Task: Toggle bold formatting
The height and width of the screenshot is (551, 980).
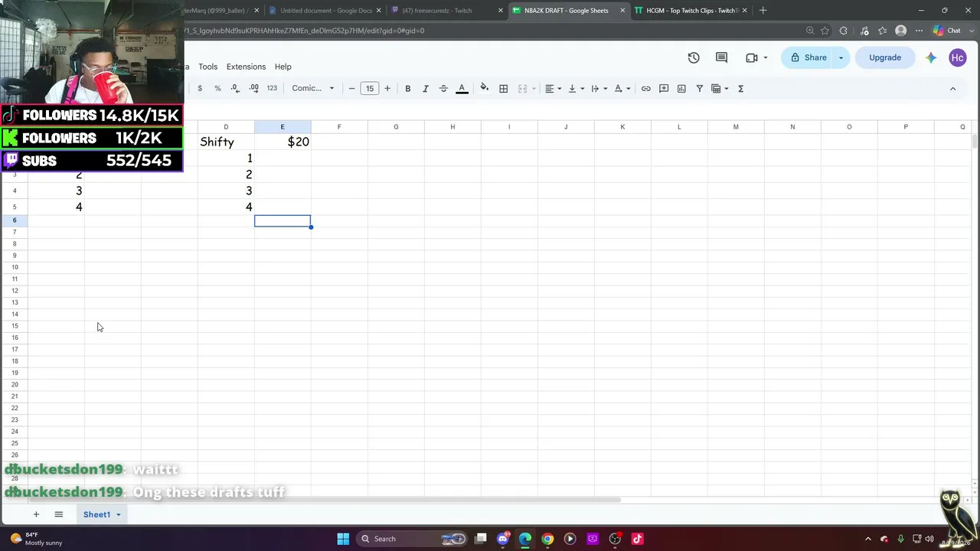Action: [x=408, y=89]
